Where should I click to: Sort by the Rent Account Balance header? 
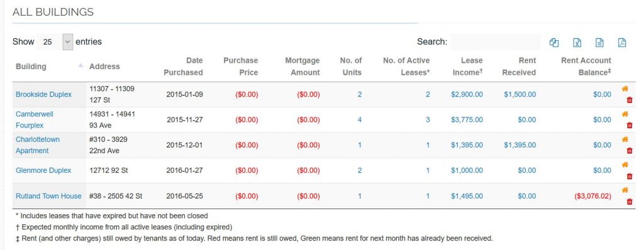[586, 67]
